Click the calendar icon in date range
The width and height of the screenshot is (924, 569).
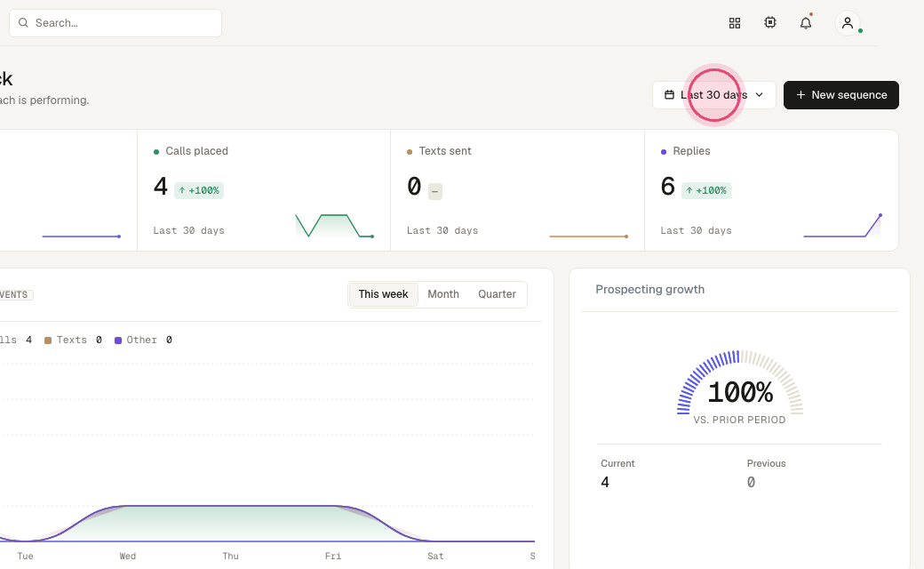669,95
